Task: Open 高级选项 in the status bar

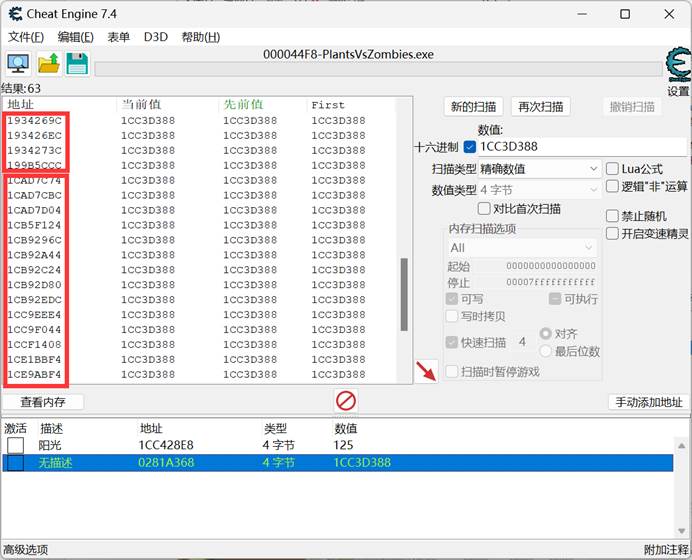Action: 26,550
